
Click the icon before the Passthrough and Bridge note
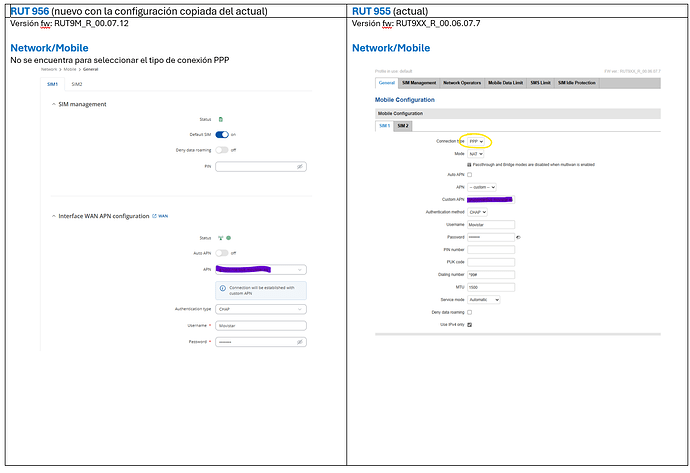click(x=469, y=165)
